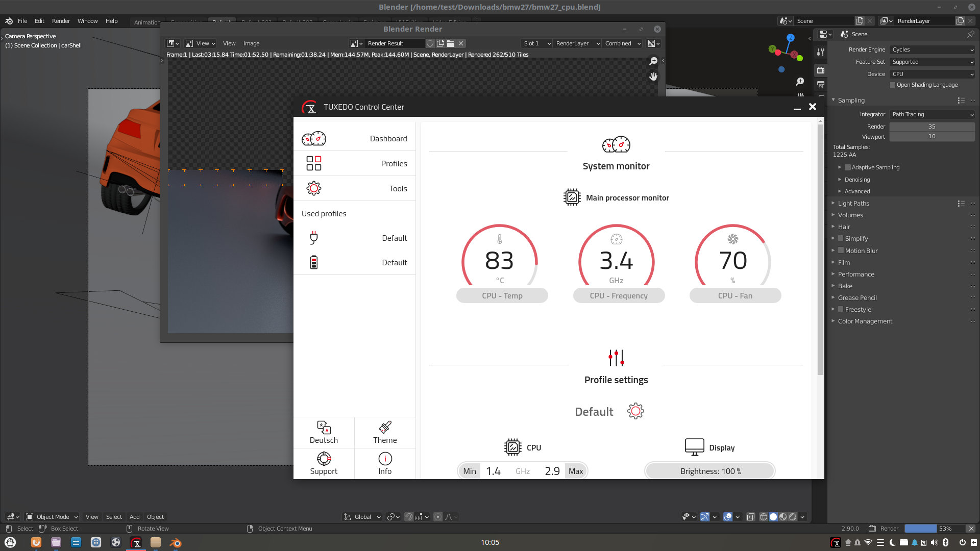Click the TUXEDO Dashboard menu icon
The image size is (980, 551).
pyautogui.click(x=314, y=139)
